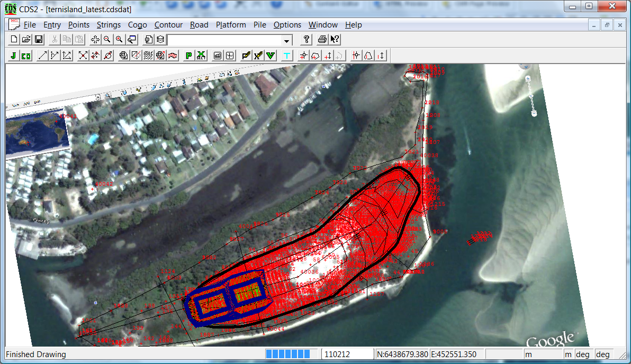Viewport: 631px width, 364px height.
Task: Click the green P toolbar icon
Action: pyautogui.click(x=189, y=56)
